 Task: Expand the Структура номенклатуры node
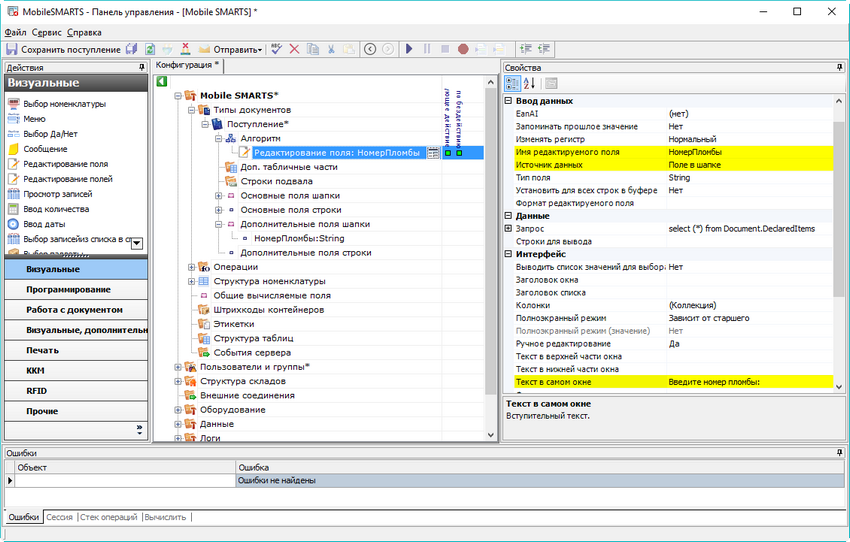(191, 281)
